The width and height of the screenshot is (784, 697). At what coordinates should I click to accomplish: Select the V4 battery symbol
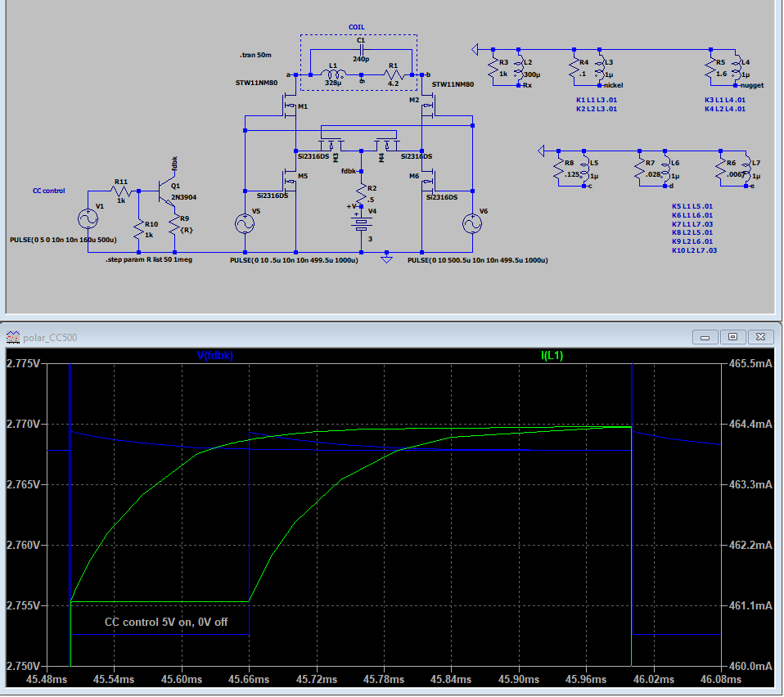click(x=360, y=222)
